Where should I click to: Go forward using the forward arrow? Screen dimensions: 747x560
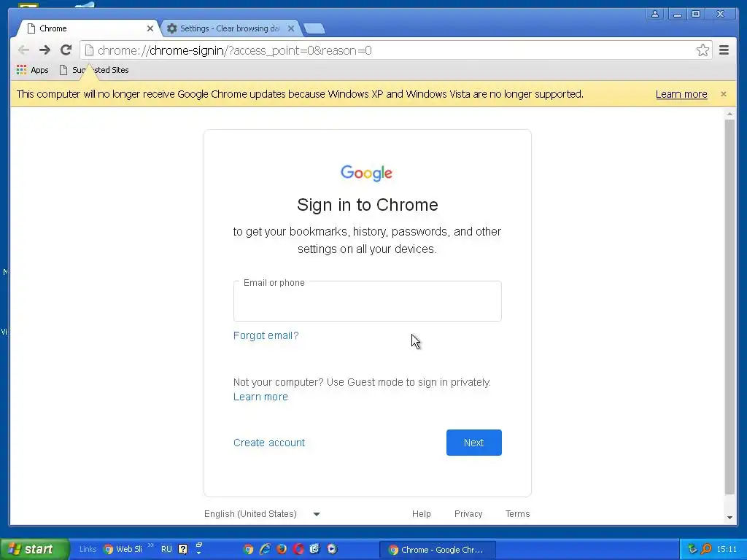tap(44, 50)
